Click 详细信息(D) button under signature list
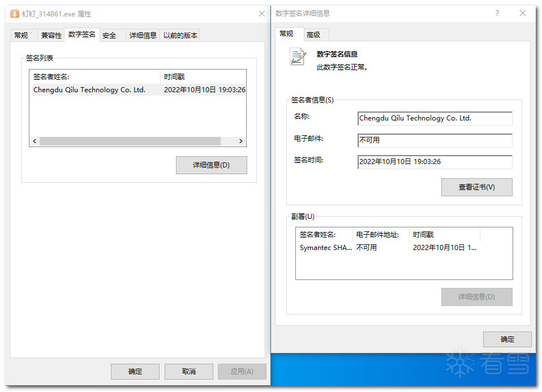This screenshot has width=542, height=392. tap(211, 165)
